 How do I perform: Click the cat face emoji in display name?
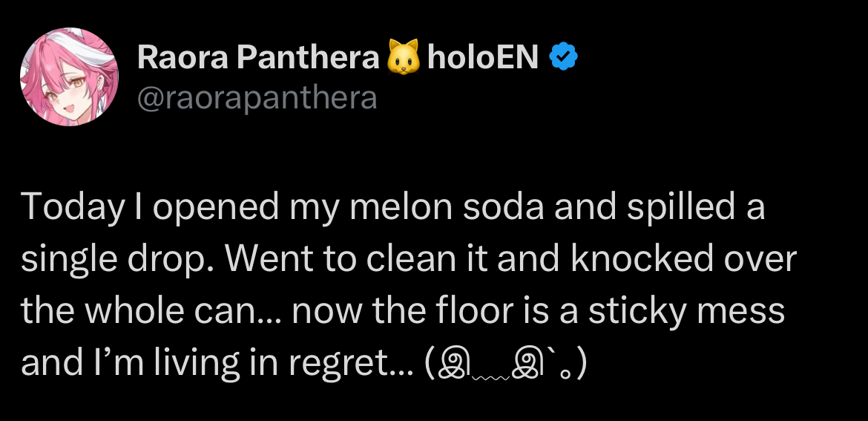[x=404, y=57]
